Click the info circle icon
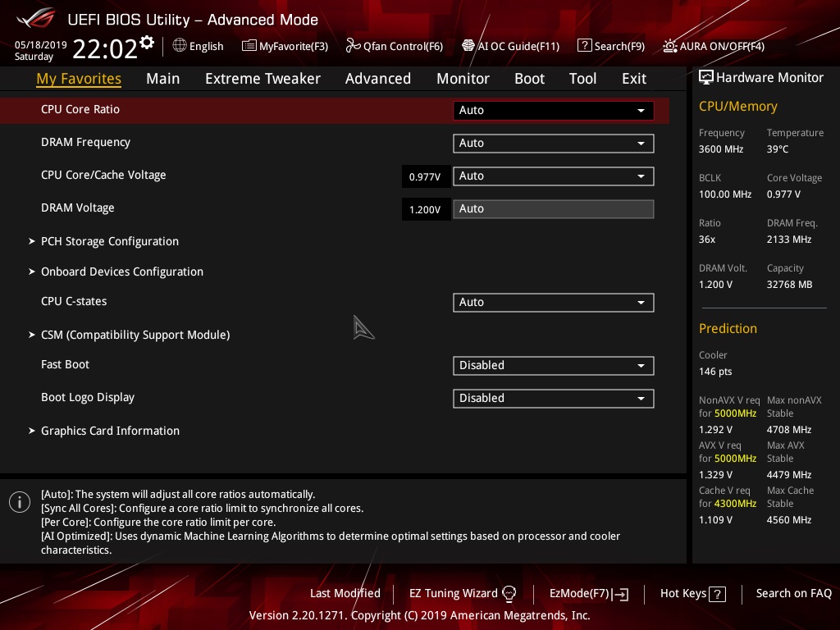Viewport: 840px width, 630px height. click(20, 502)
